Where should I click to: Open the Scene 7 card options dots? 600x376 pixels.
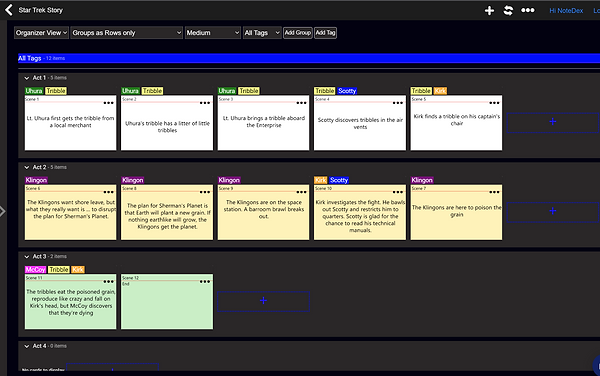(x=494, y=192)
